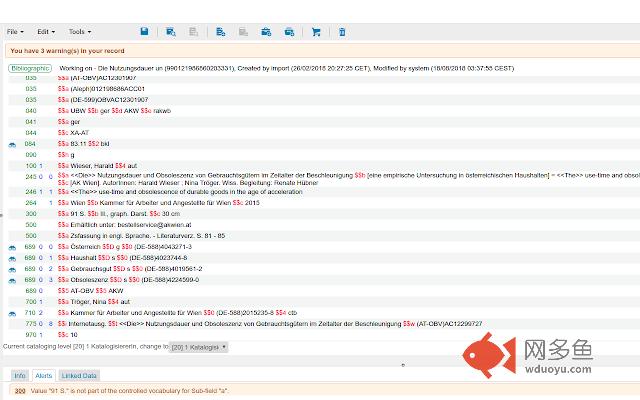Open the File menu
640x400 pixels.
pyautogui.click(x=15, y=32)
